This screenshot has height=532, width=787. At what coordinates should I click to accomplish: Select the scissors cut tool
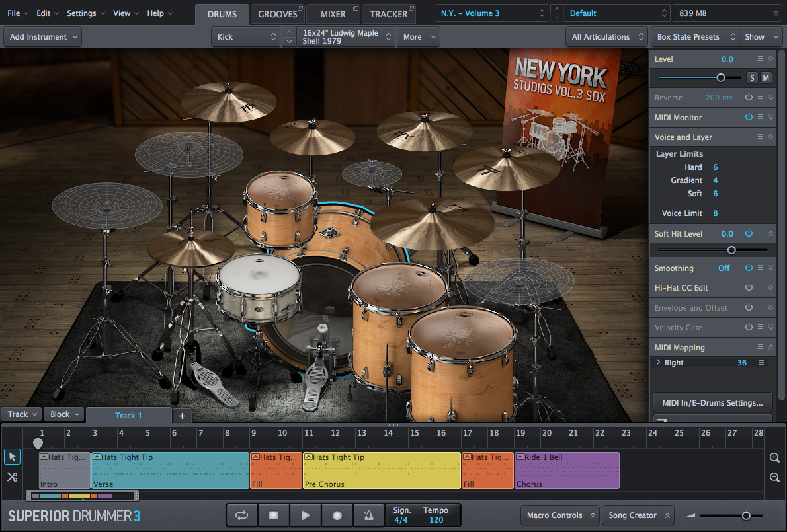13,476
